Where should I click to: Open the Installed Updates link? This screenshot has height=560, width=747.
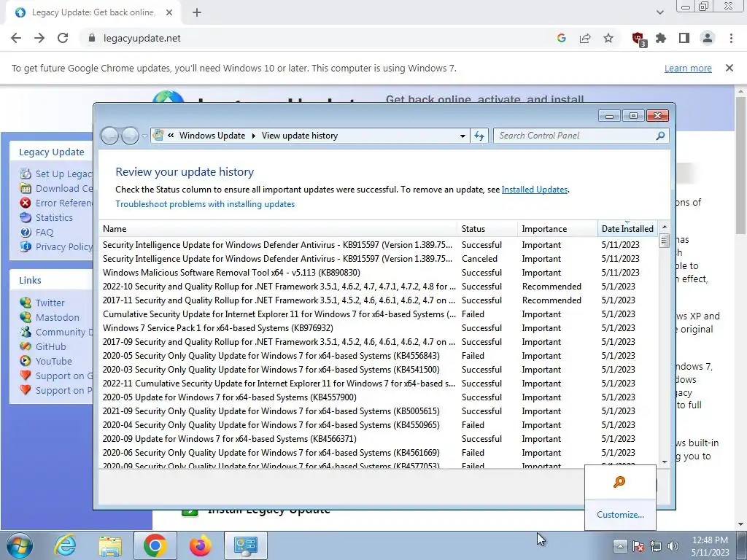coord(535,190)
